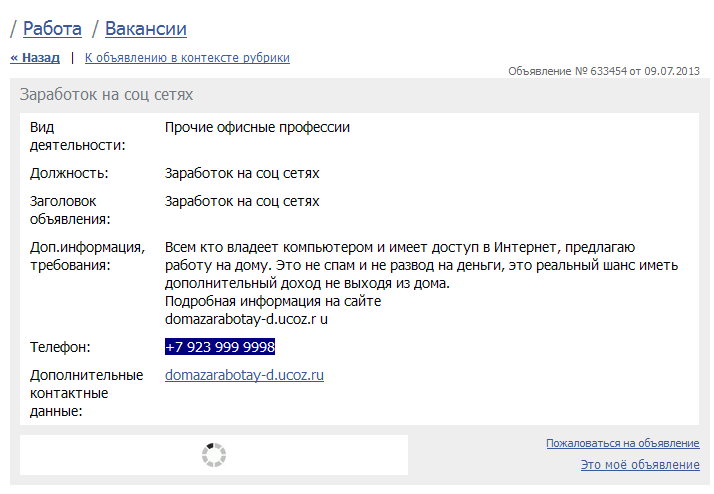Screen dimensions: 714x494
Task: Click the highlighted phone number +7 923 999 9998
Action: coord(220,346)
